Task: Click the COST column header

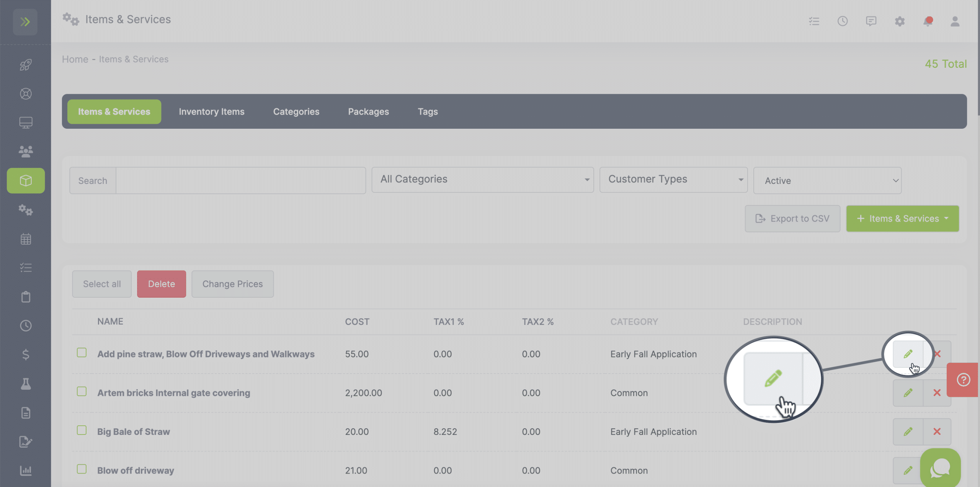Action: coord(357,322)
